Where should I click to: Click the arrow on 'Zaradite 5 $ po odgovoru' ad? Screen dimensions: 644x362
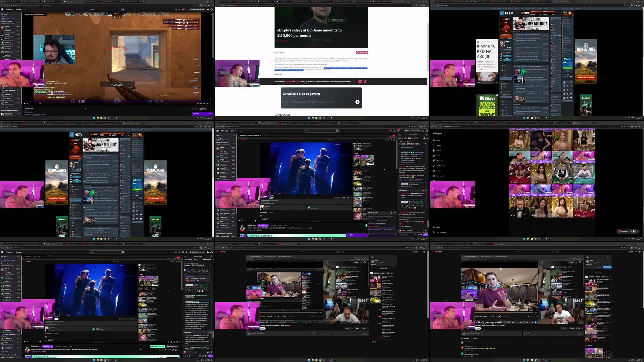coord(357,102)
